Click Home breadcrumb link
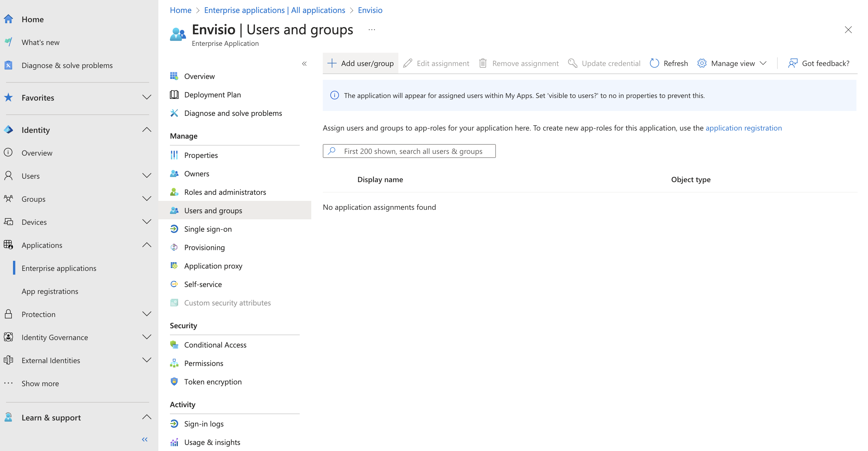The height and width of the screenshot is (451, 868). 181,10
